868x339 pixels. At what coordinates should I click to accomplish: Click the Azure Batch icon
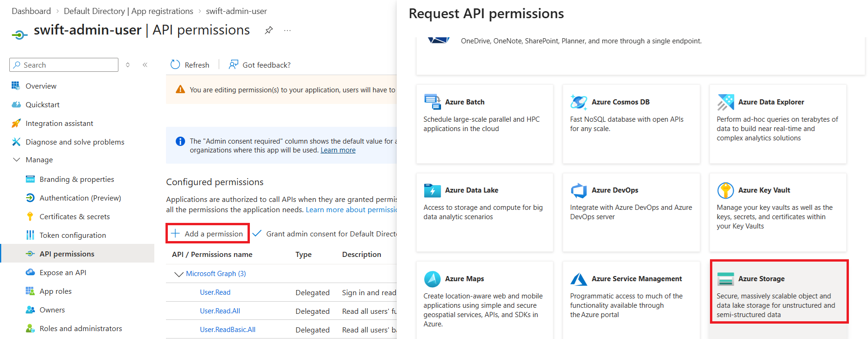point(433,102)
